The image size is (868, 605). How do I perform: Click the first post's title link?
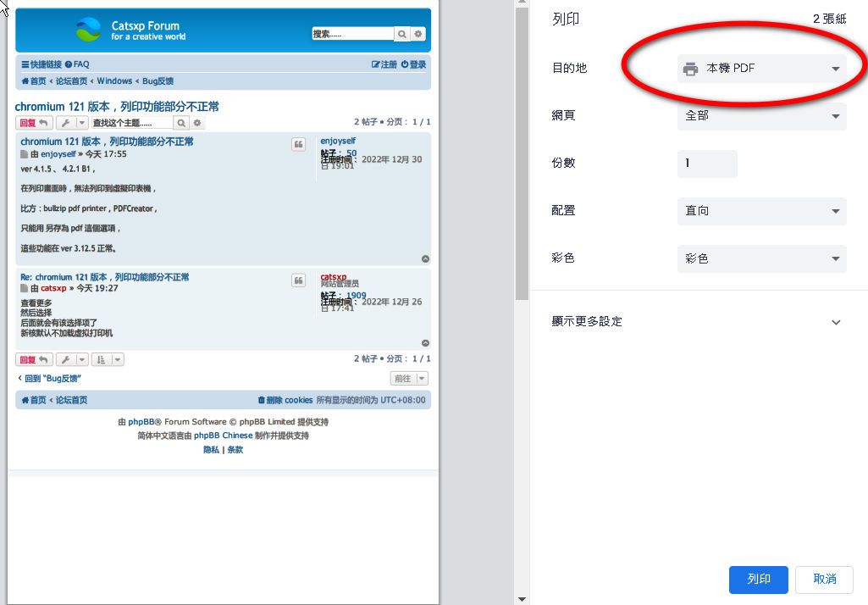[108, 142]
